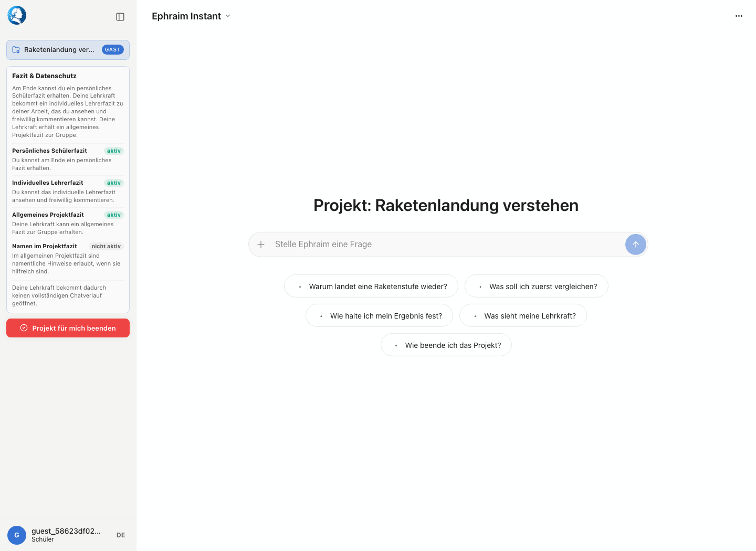Click the aktiv badge for Individuelles Lehrerfazit
Image resolution: width=756 pixels, height=551 pixels.
(x=114, y=183)
